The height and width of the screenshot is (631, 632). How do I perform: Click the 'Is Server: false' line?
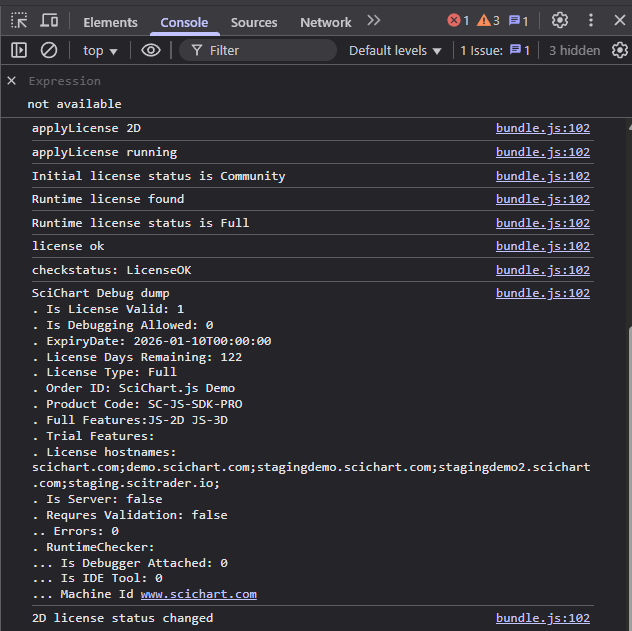point(104,499)
